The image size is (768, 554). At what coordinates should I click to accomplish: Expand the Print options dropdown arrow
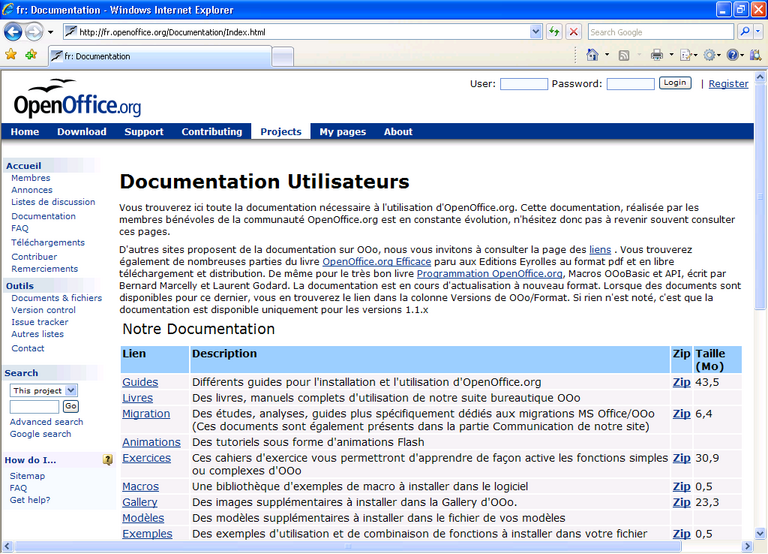672,55
